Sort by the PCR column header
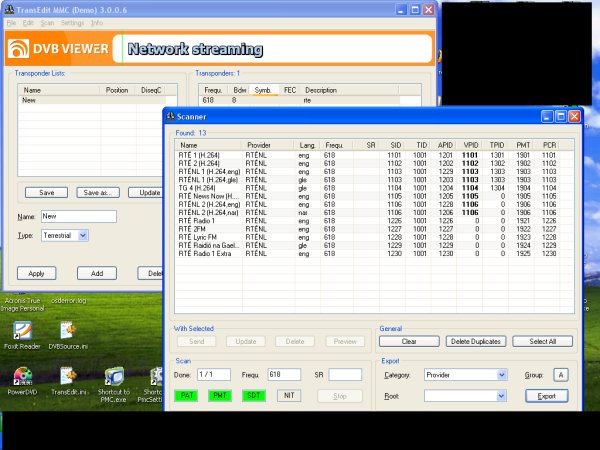The width and height of the screenshot is (600, 450). coord(547,145)
